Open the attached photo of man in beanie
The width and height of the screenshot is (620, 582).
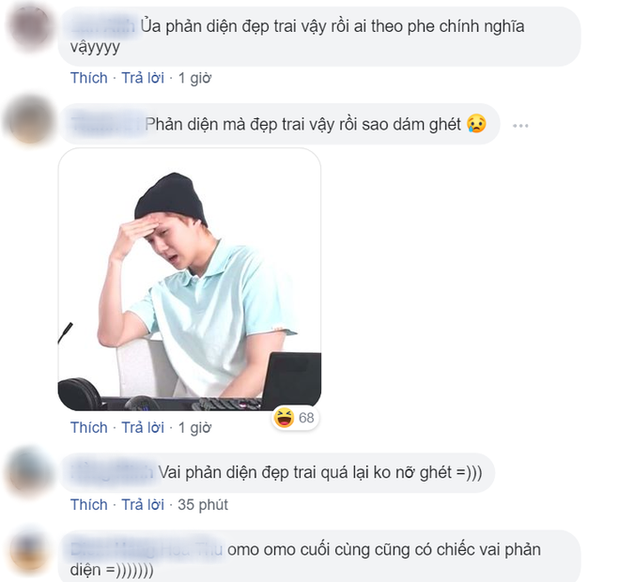(189, 279)
